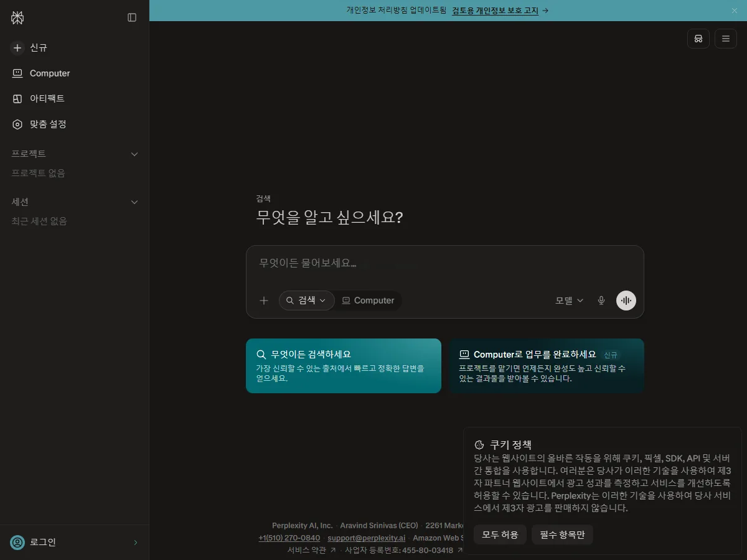Screen dimensions: 747x560
Task: Click the 쿠키 정책 title text
Action: pyautogui.click(x=511, y=445)
